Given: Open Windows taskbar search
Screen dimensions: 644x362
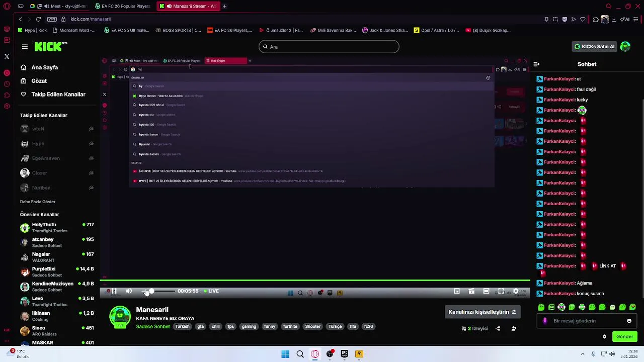Looking at the screenshot, I should [x=300, y=354].
